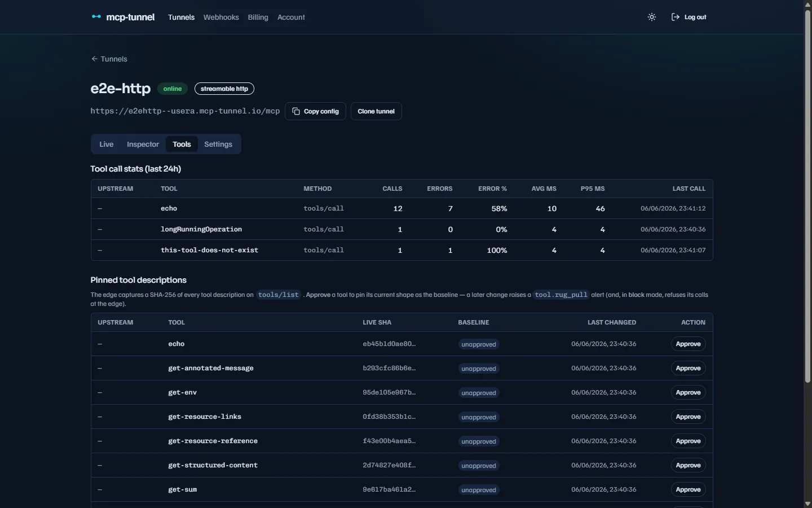This screenshot has width=812, height=508.
Task: Switch to the Inspector tab
Action: [x=143, y=144]
